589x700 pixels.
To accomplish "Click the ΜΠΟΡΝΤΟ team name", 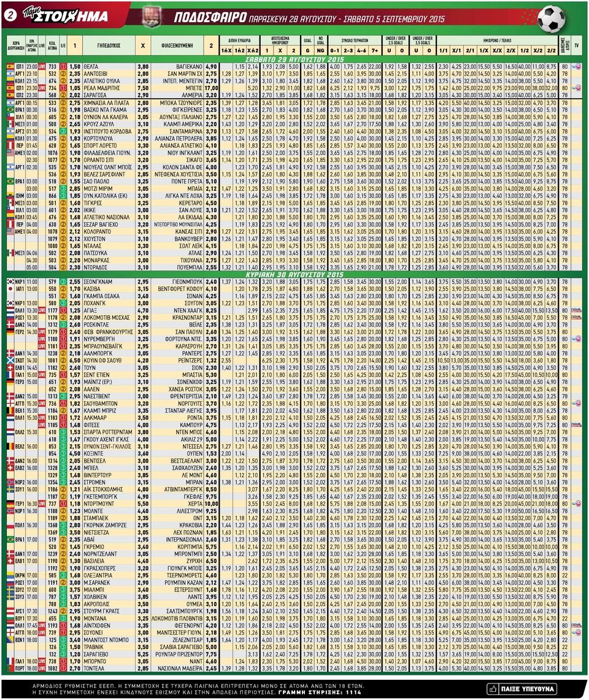I will (x=95, y=661).
